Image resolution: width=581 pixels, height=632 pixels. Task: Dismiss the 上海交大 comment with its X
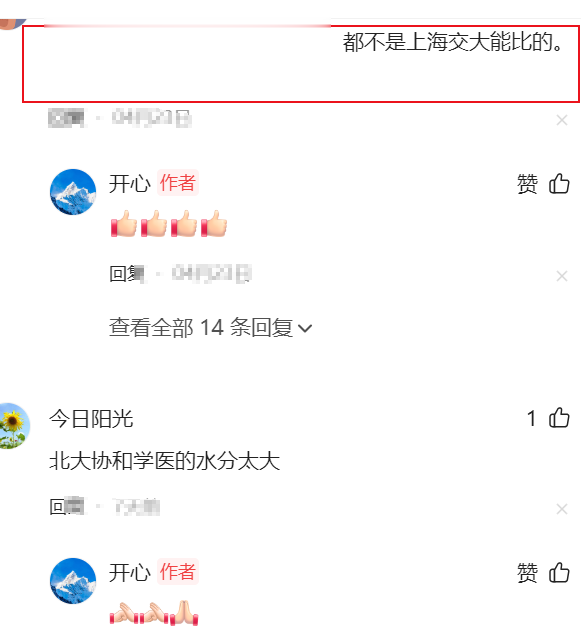click(x=562, y=120)
